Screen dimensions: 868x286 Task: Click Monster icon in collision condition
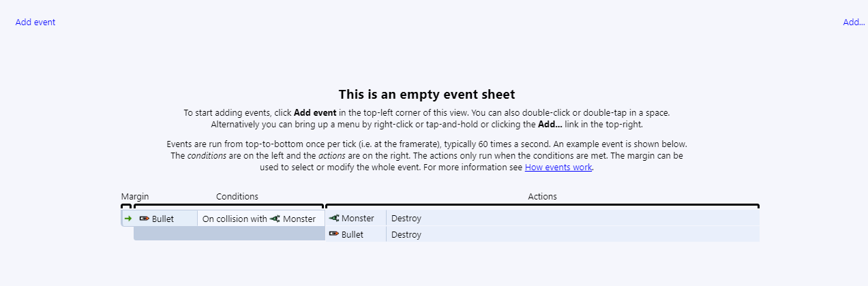click(x=275, y=219)
